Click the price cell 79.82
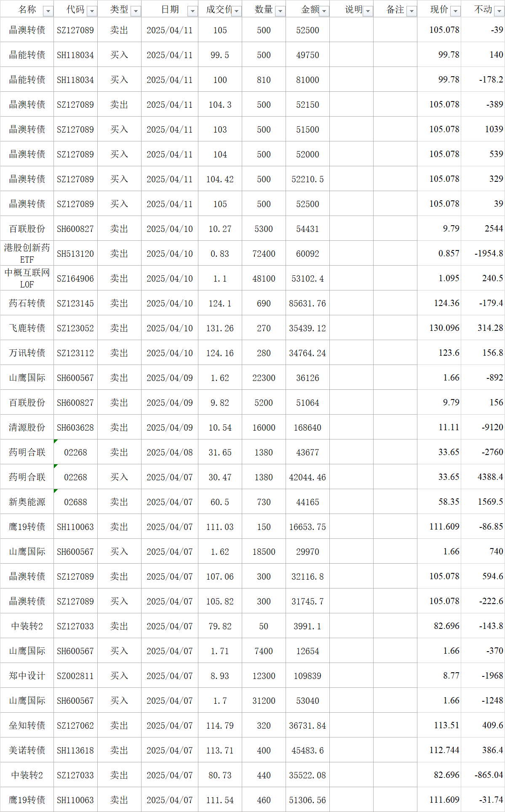Viewport: 505px width, 812px height. (220, 626)
